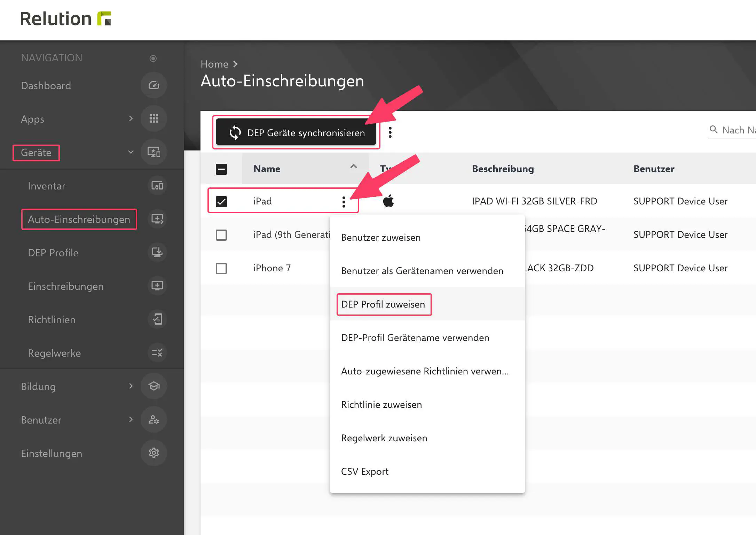Click the Richtlinien checklist icon
The height and width of the screenshot is (535, 756).
pyautogui.click(x=157, y=319)
